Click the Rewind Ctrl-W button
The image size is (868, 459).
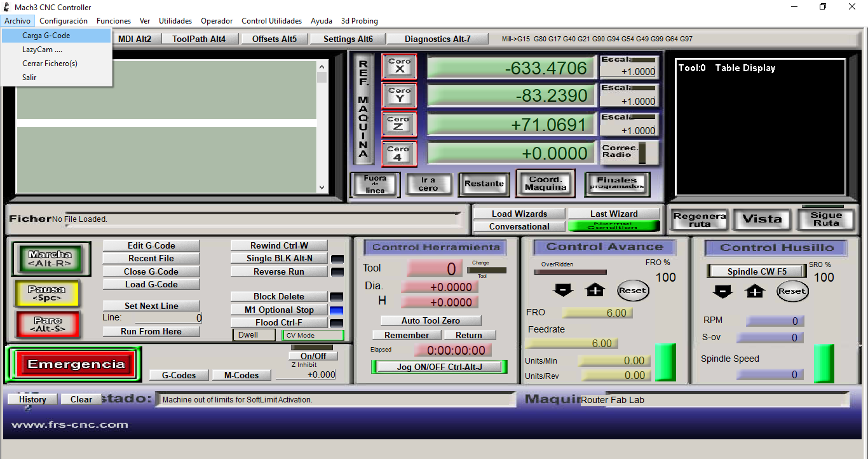(280, 245)
